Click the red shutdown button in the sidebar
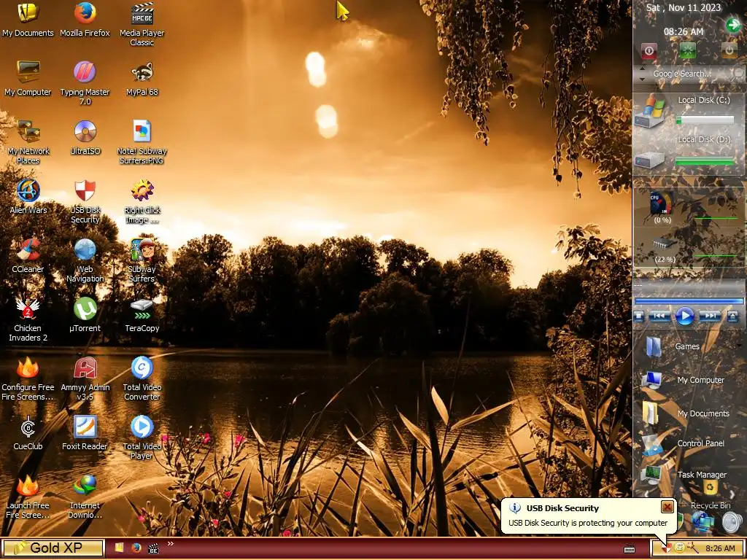Viewport: 747px width, 560px height. pos(649,50)
